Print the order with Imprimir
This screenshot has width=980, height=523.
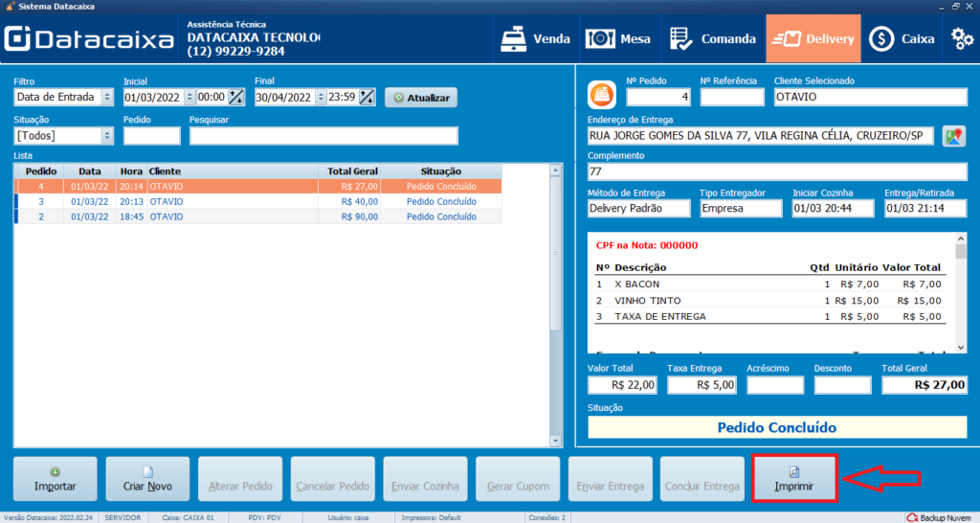coord(795,478)
